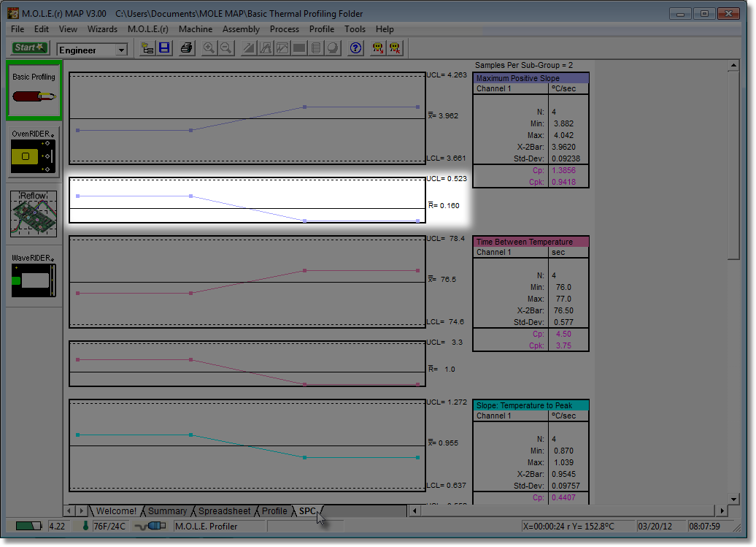Click the horizontal scrollbar left arrow
756x547 pixels.
(414, 510)
